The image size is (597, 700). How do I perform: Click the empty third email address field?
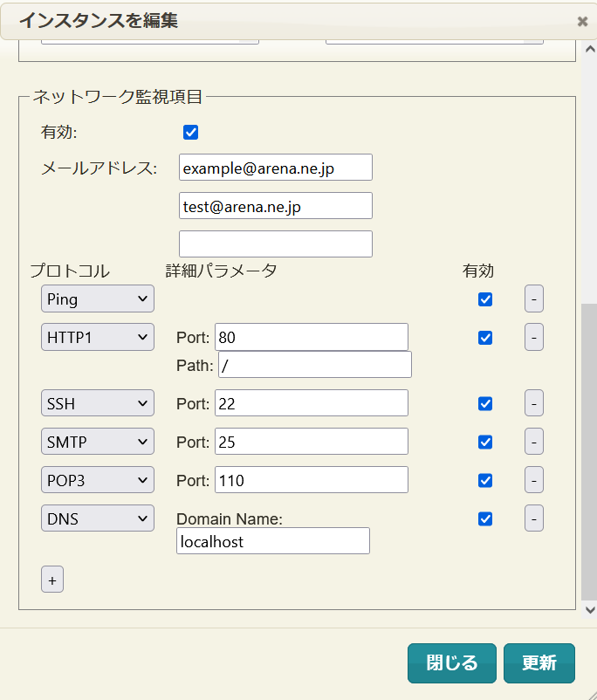coord(276,244)
